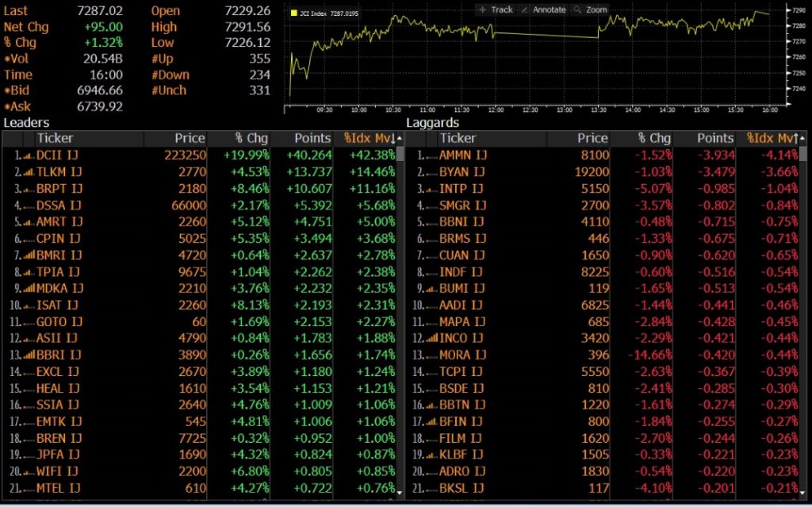The height and width of the screenshot is (507, 812).
Task: Toggle Leaders %Idx Mv sort order
Action: tap(370, 138)
